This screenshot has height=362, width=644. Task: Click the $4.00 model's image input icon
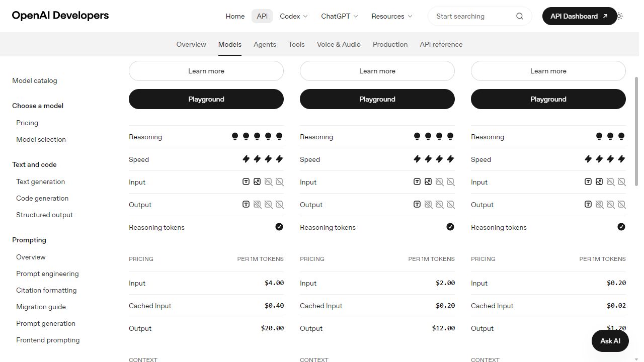[x=257, y=182]
